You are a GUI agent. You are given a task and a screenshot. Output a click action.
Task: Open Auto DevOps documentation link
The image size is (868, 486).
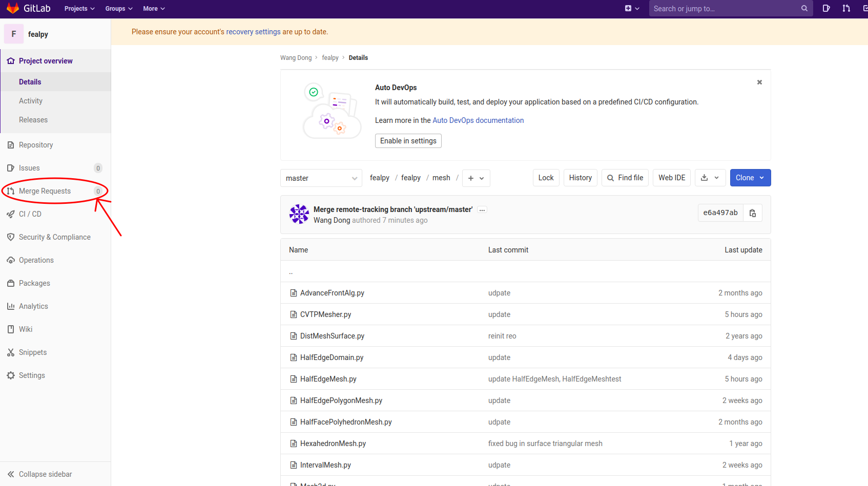click(478, 120)
